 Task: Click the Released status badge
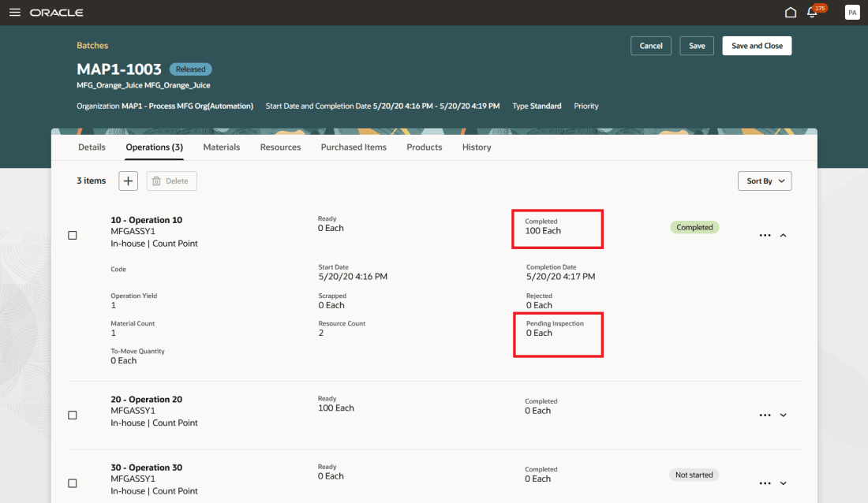click(190, 69)
